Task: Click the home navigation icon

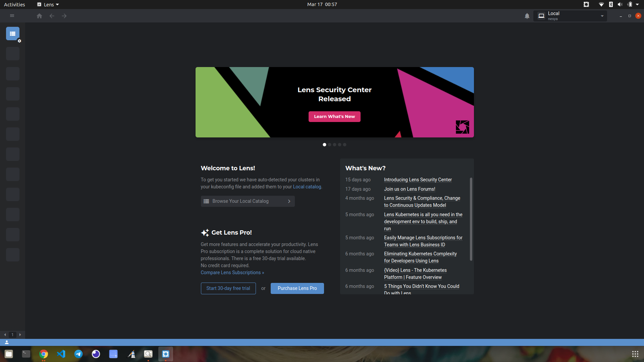Action: [39, 16]
